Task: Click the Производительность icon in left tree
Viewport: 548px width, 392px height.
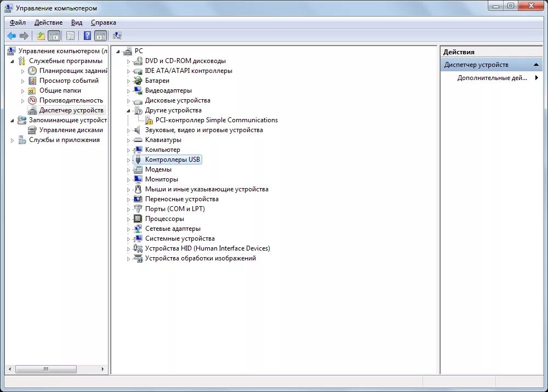Action: click(x=32, y=100)
